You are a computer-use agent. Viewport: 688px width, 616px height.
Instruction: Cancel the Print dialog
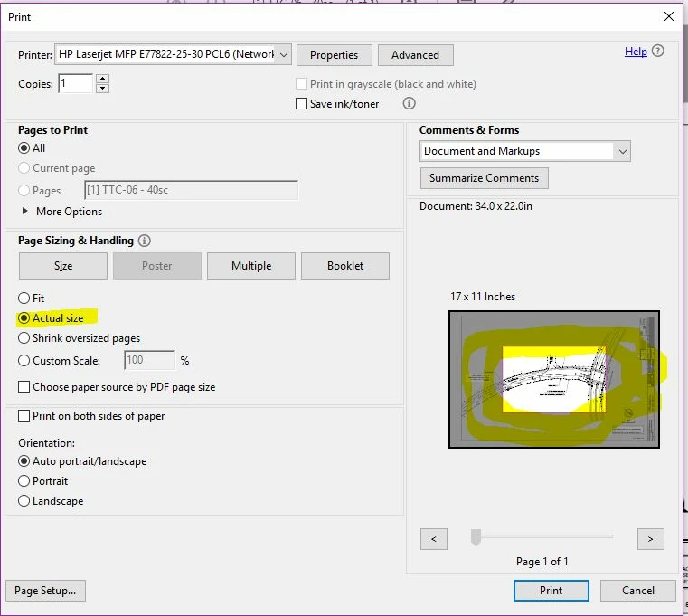point(638,591)
